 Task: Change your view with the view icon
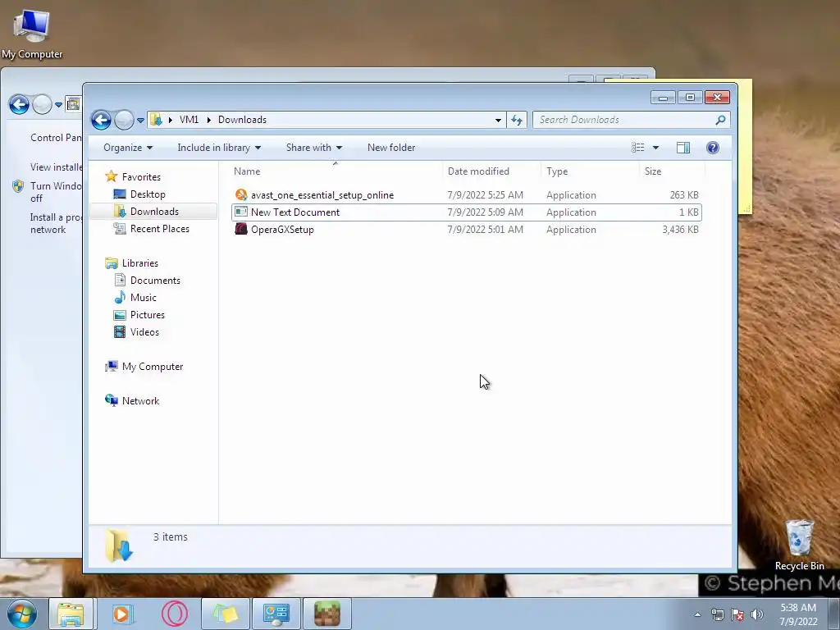tap(637, 148)
